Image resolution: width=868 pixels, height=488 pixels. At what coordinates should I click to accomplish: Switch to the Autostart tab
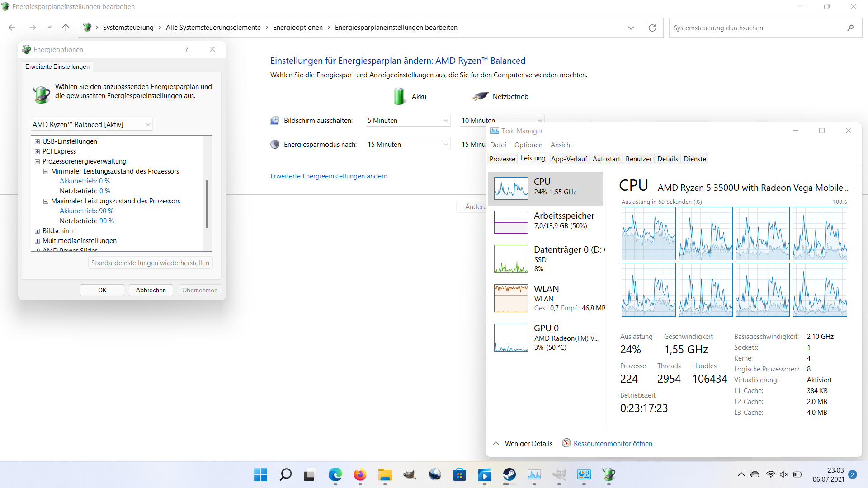[606, 159]
